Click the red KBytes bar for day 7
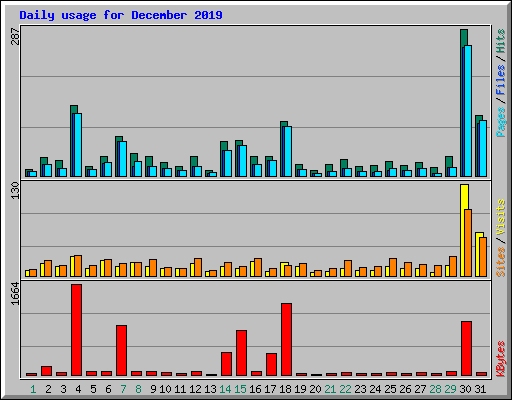 (121, 351)
